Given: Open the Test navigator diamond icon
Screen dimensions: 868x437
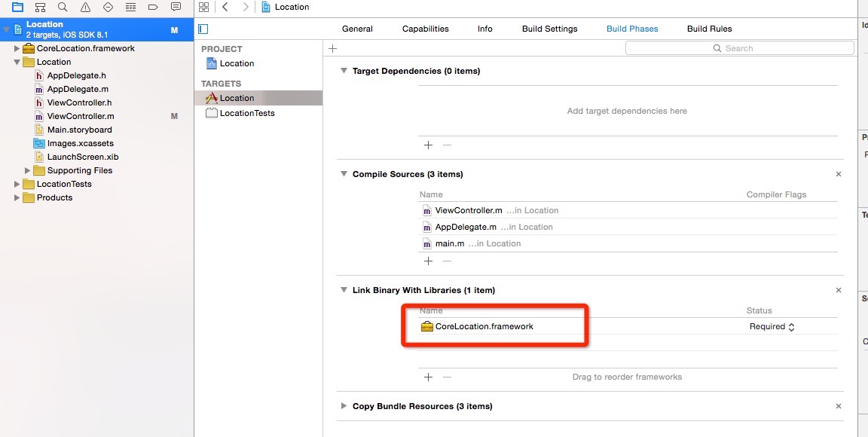Looking at the screenshot, I should 108,7.
